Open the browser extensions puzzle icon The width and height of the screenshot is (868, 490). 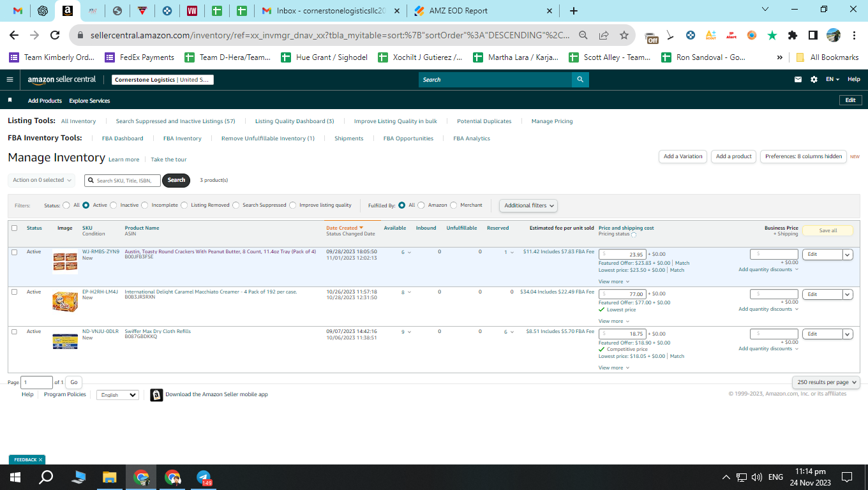[793, 35]
